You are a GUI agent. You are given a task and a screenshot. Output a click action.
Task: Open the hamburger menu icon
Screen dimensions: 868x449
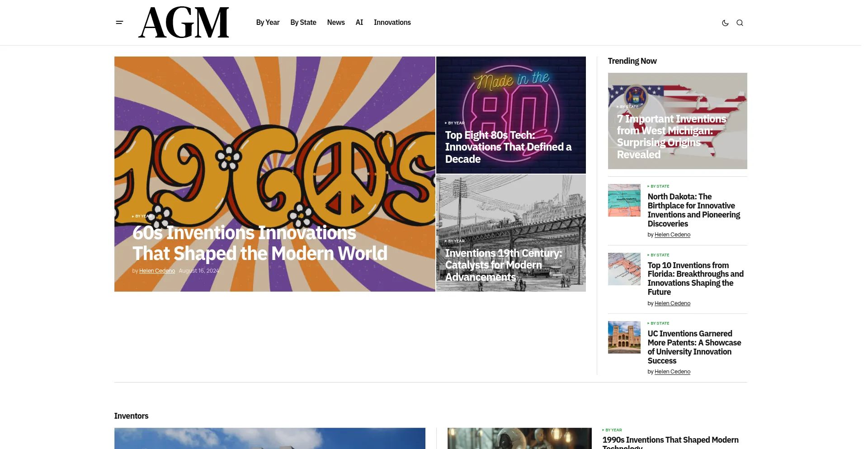[119, 23]
